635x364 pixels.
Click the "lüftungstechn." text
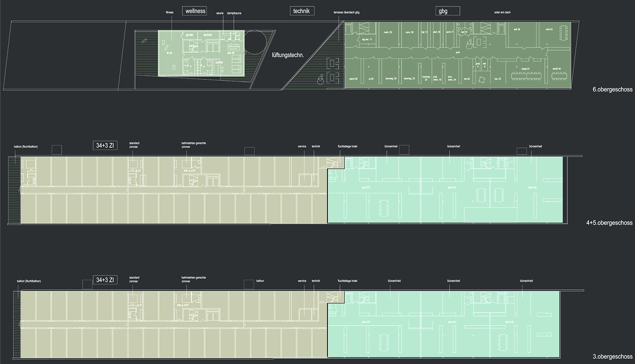click(x=288, y=55)
